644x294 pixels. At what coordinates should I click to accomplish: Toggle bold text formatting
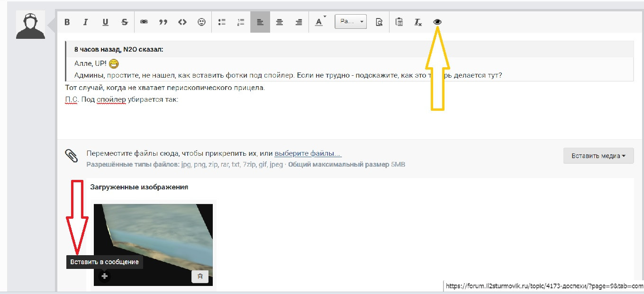[x=67, y=22]
